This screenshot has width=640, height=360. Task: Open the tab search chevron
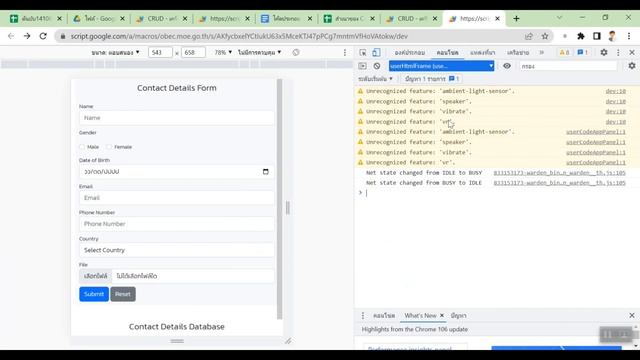coord(559,18)
